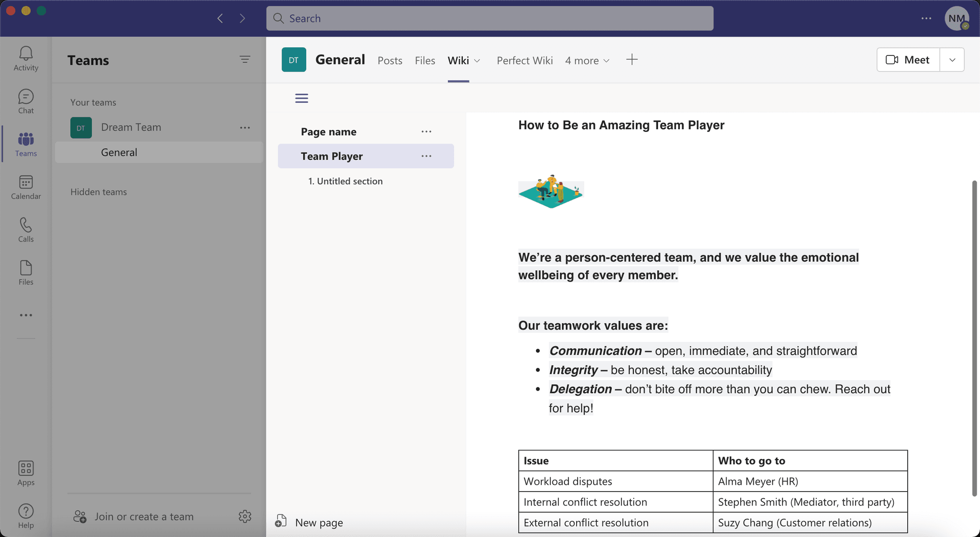Click the add tab plus icon
The image size is (980, 537).
click(631, 59)
